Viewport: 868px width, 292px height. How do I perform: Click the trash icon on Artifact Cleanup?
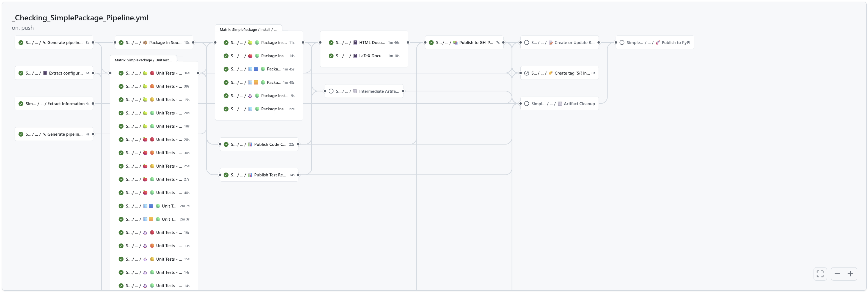[559, 103]
